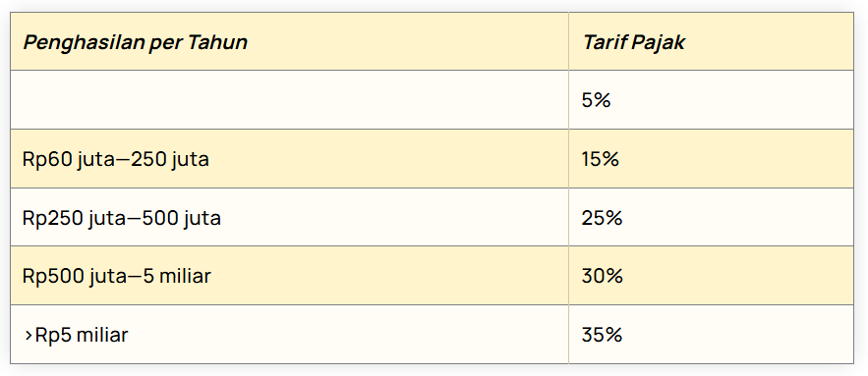Select the 5% tax rate cell

(x=711, y=100)
